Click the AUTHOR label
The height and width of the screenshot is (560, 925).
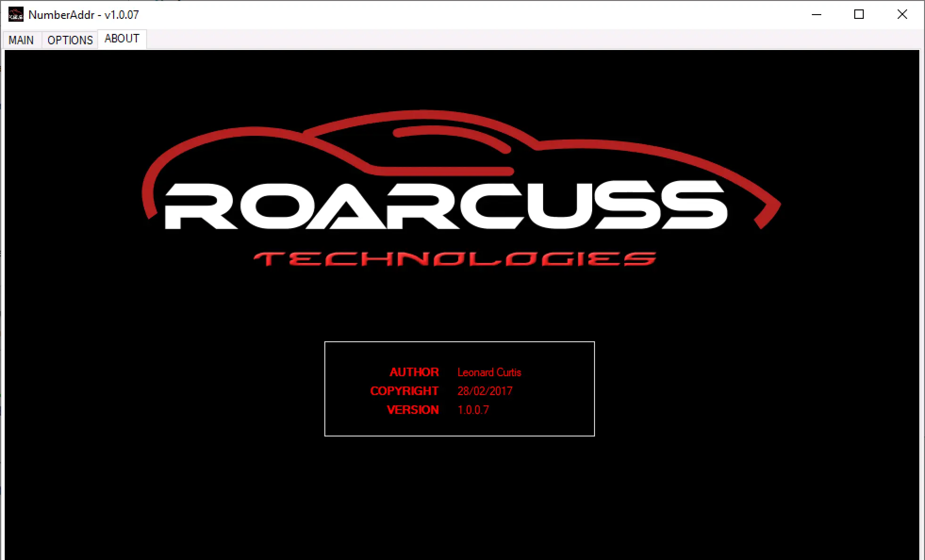[414, 372]
